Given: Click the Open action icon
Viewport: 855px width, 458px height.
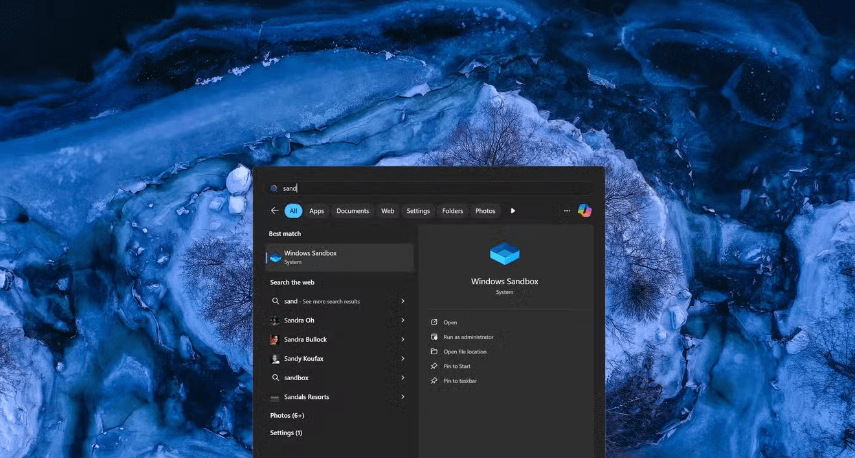Looking at the screenshot, I should click(434, 322).
